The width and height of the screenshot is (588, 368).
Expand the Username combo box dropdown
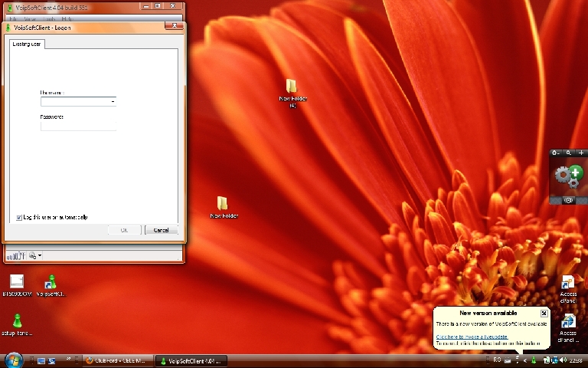click(x=113, y=101)
